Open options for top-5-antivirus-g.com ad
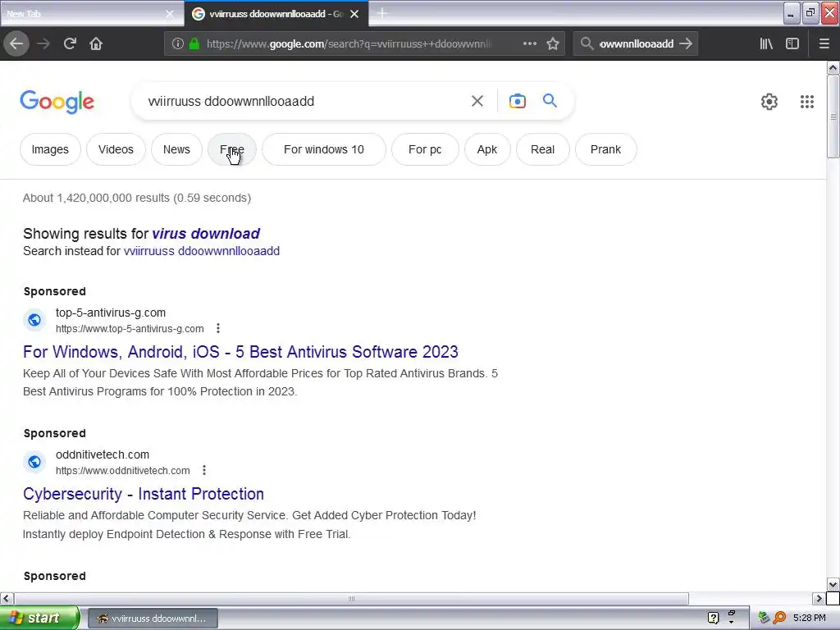 (x=218, y=328)
